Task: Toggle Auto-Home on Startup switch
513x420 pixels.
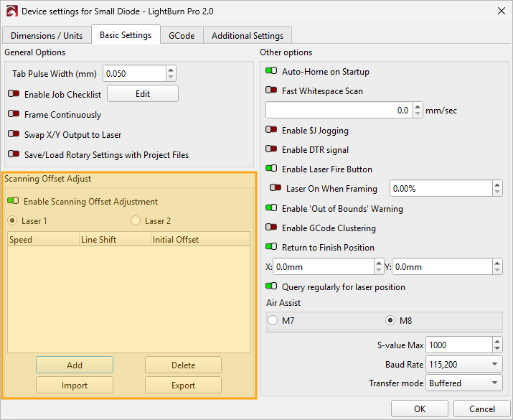Action: coord(271,72)
